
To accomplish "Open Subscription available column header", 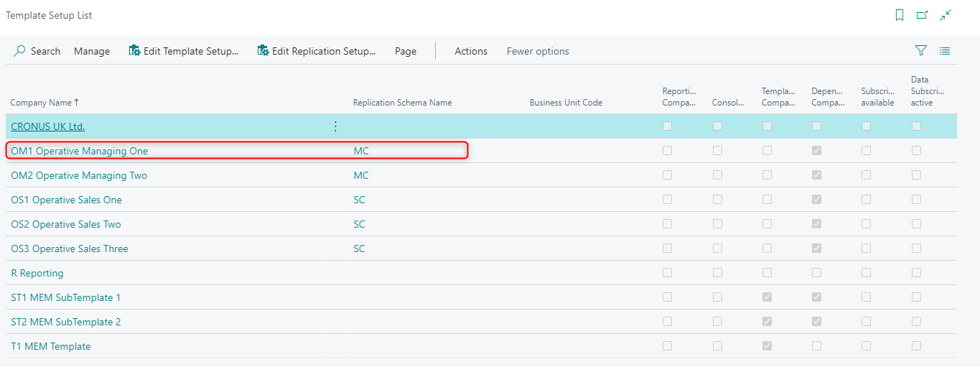I will [x=878, y=97].
